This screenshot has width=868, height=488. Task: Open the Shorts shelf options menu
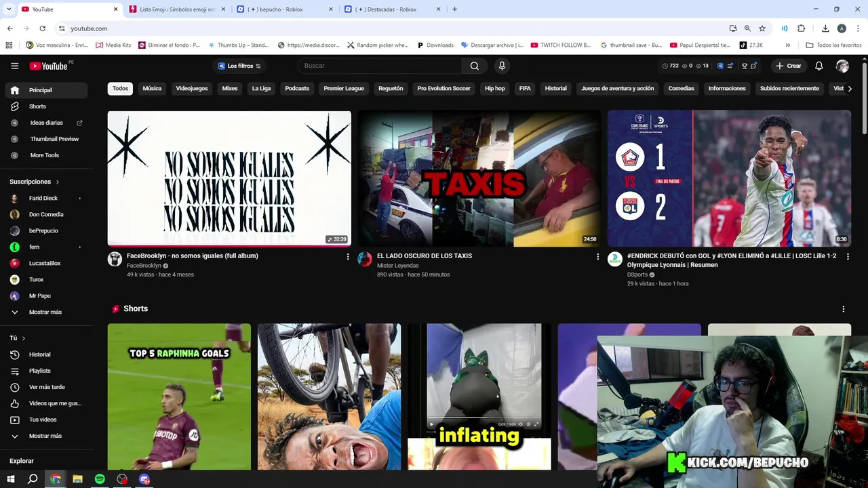pyautogui.click(x=844, y=309)
